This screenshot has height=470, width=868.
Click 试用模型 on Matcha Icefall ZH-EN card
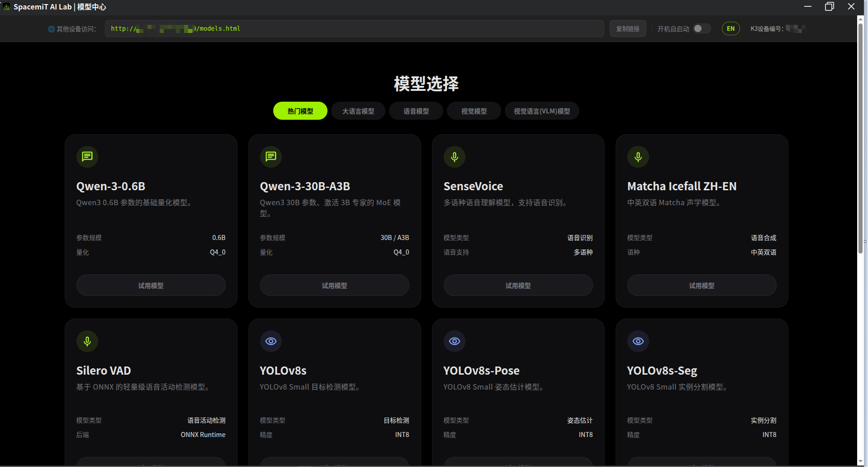pyautogui.click(x=702, y=286)
